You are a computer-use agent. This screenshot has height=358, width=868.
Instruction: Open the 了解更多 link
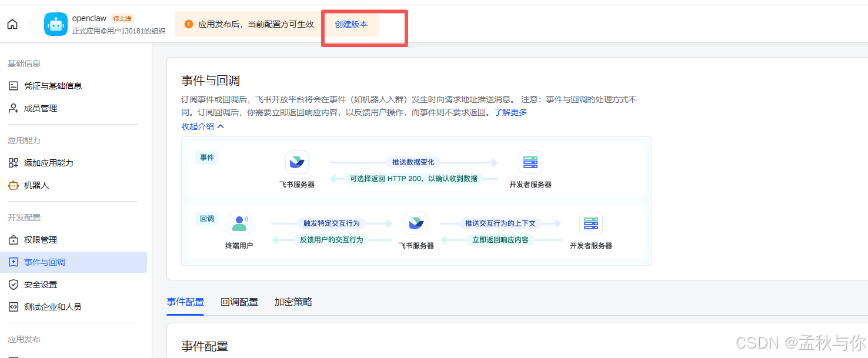(511, 112)
